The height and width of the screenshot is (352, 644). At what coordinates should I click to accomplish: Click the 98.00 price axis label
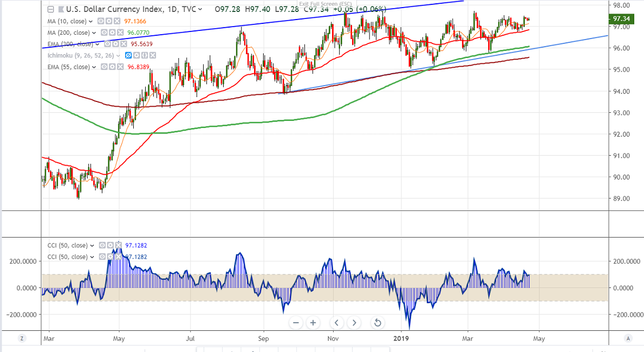click(621, 5)
